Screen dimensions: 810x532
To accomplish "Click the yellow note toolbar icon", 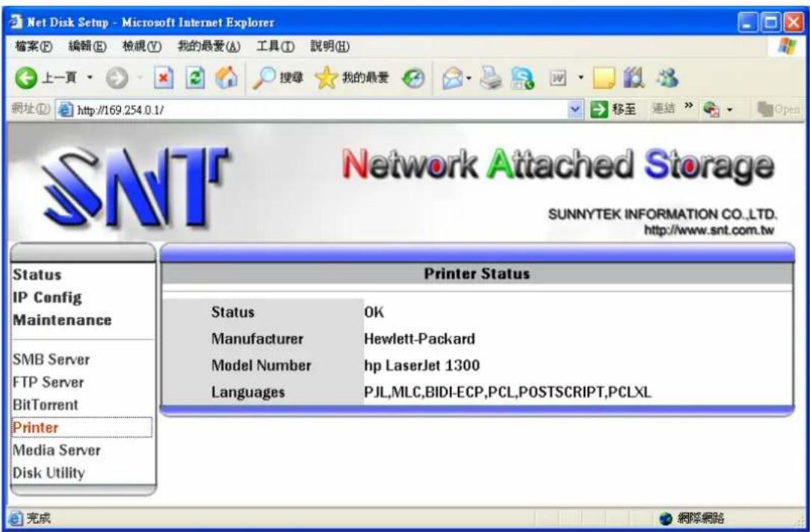I will 603,78.
